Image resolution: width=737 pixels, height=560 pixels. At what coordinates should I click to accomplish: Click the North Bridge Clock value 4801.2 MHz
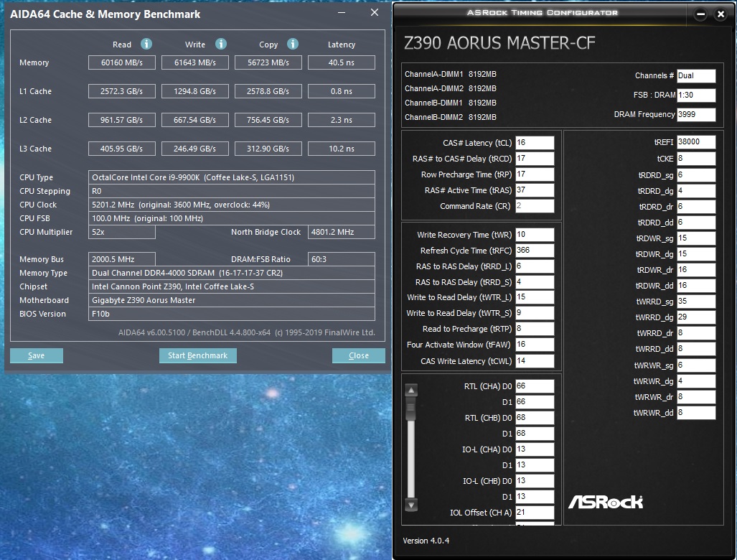pyautogui.click(x=342, y=232)
